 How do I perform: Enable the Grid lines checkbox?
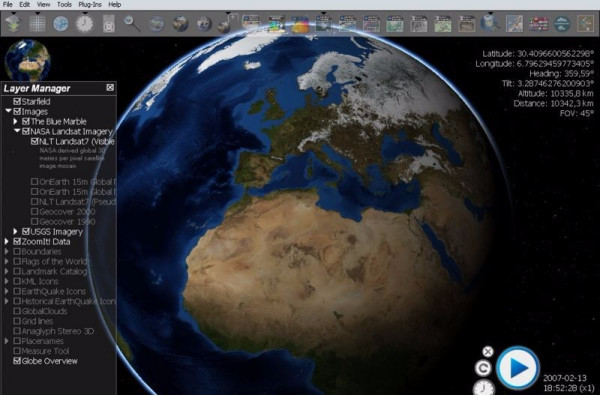17,321
